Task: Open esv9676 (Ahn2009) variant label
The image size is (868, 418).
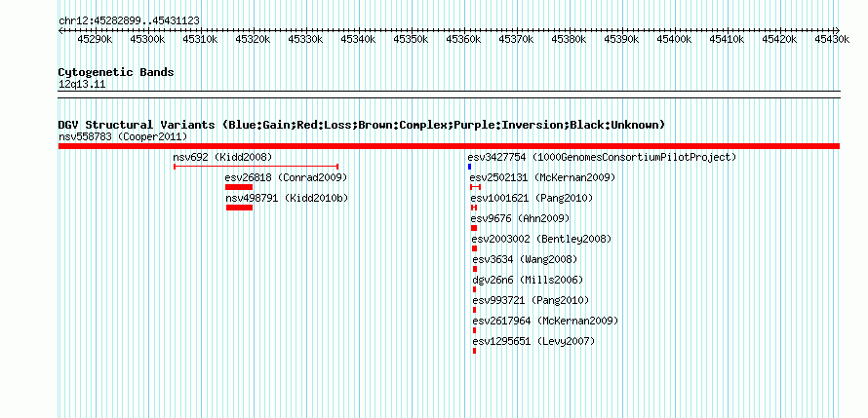Action: [521, 218]
